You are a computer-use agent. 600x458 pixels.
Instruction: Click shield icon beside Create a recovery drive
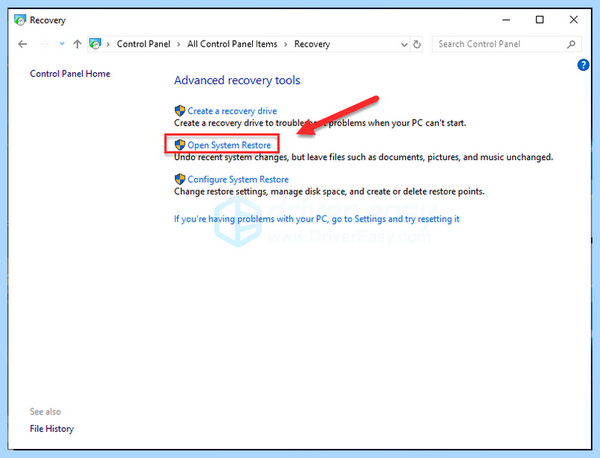point(180,111)
